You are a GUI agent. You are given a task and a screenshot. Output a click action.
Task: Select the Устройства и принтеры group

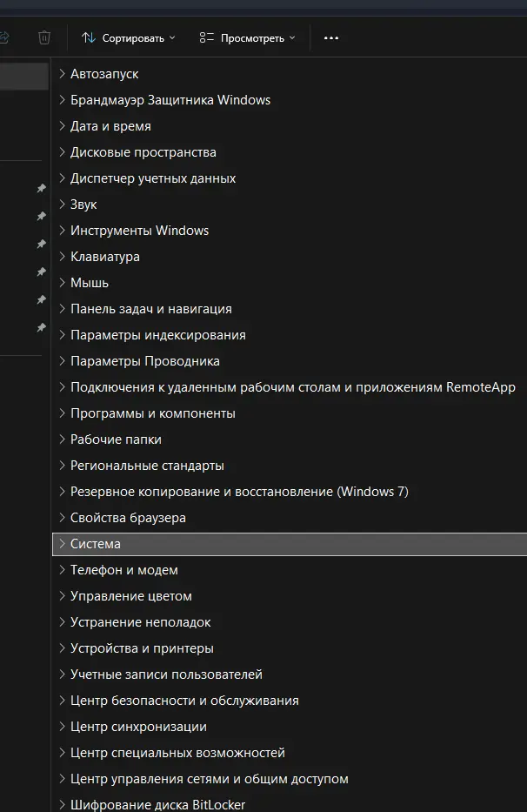(142, 648)
